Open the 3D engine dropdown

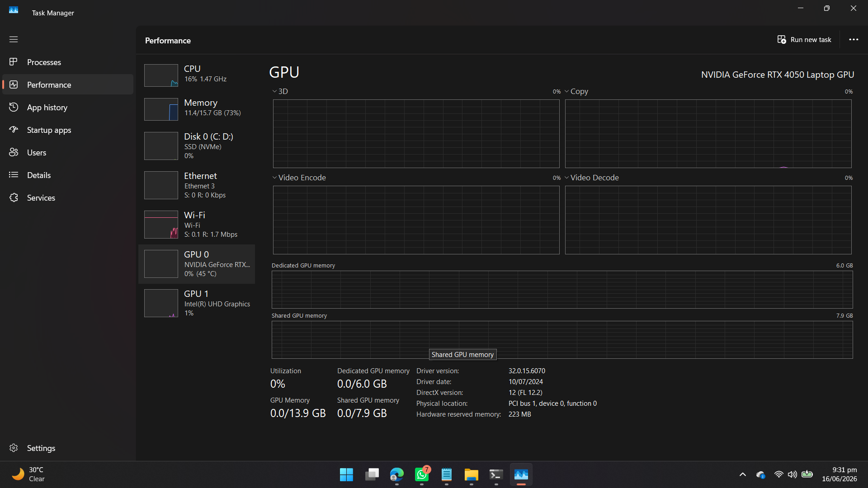(x=280, y=91)
